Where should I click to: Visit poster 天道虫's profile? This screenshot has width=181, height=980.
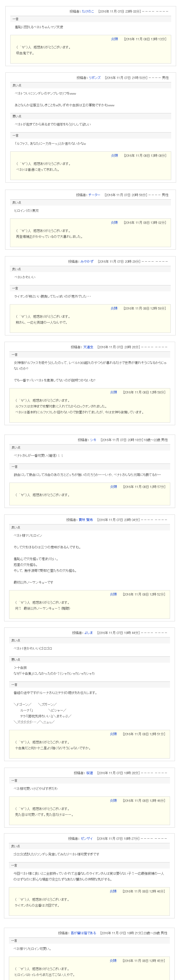coord(88,347)
